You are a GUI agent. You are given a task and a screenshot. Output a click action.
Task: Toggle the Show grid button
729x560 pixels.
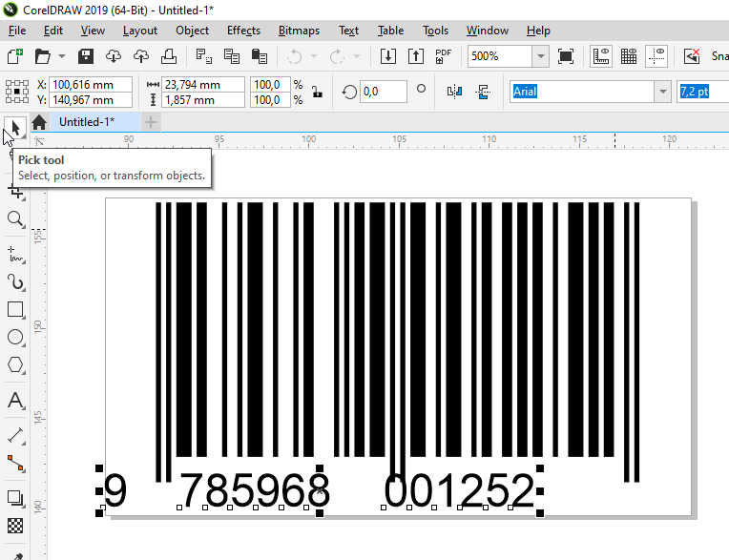click(629, 56)
